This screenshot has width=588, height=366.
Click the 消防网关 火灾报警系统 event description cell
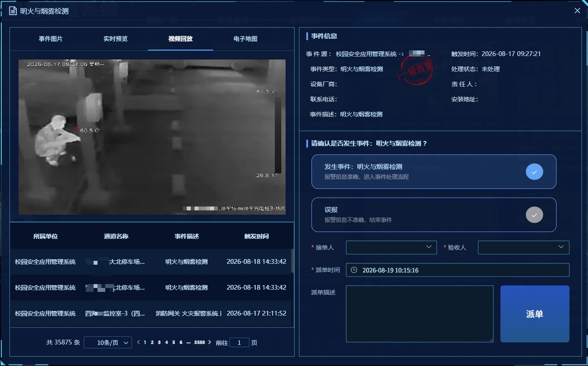[x=188, y=313]
